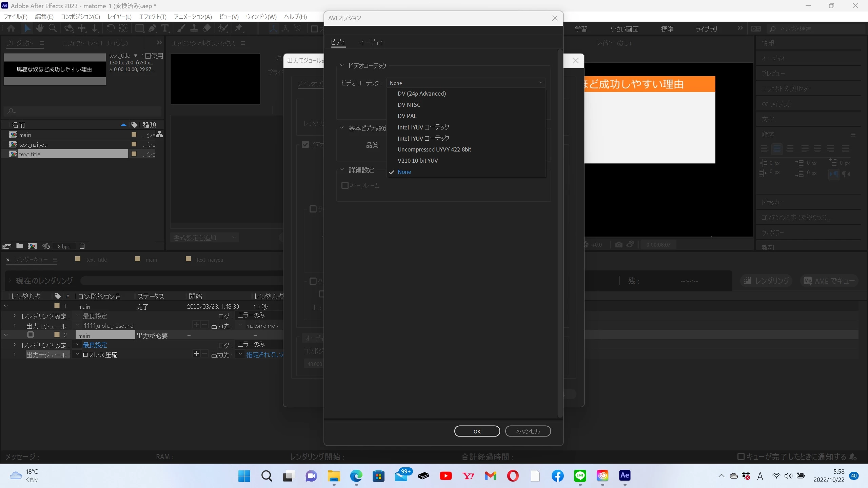Collapse the ビデオコーデック section
868x488 pixels.
341,65
